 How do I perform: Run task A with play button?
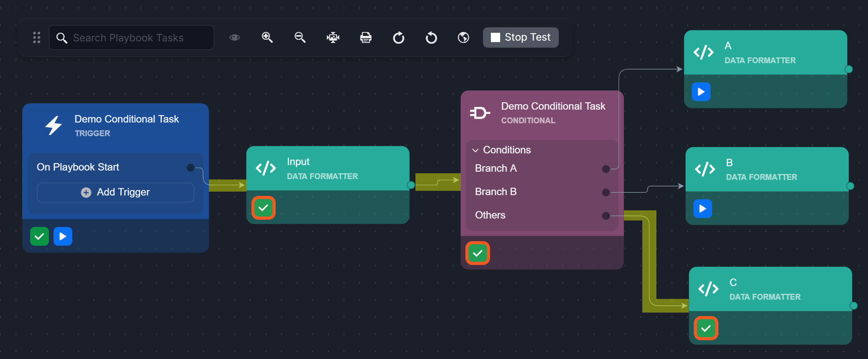click(x=701, y=92)
